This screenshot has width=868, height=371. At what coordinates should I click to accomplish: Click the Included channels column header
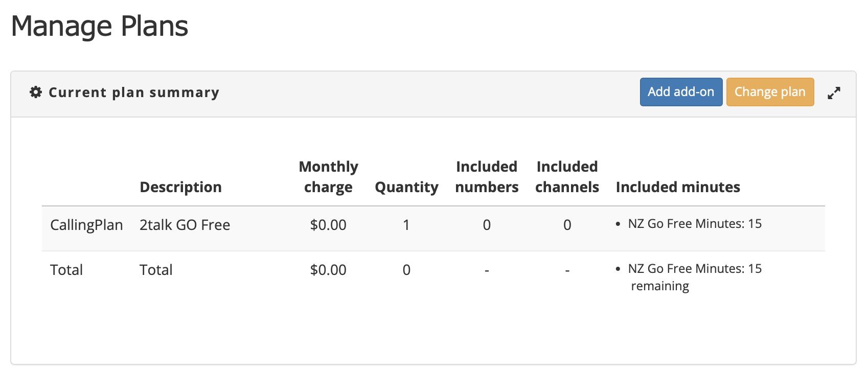(x=567, y=177)
